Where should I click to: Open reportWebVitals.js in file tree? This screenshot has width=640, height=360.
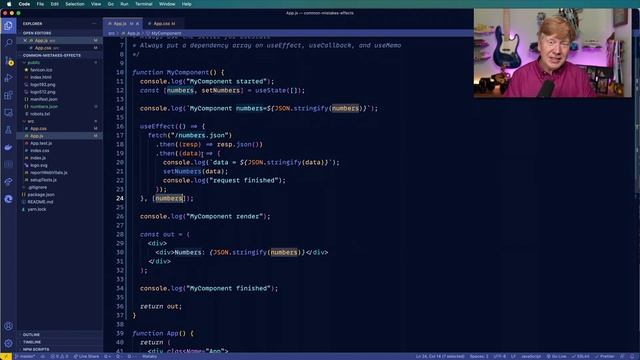coord(59,173)
